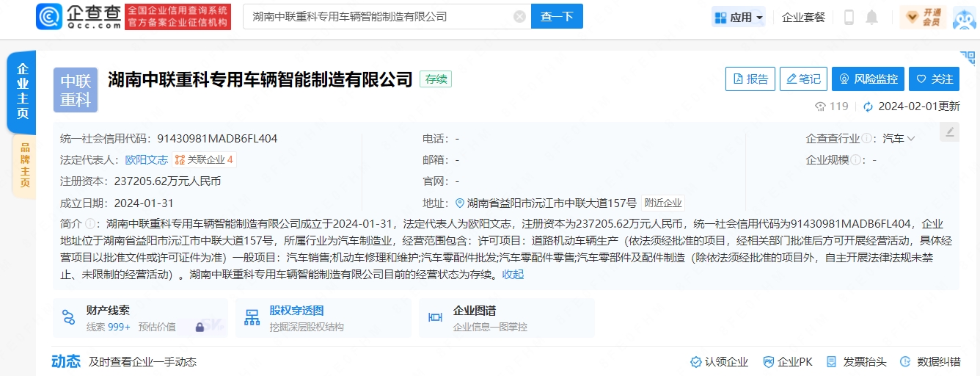Click the 企查查 Qcc.com logo
Screen dimensions: 980x376
point(78,16)
